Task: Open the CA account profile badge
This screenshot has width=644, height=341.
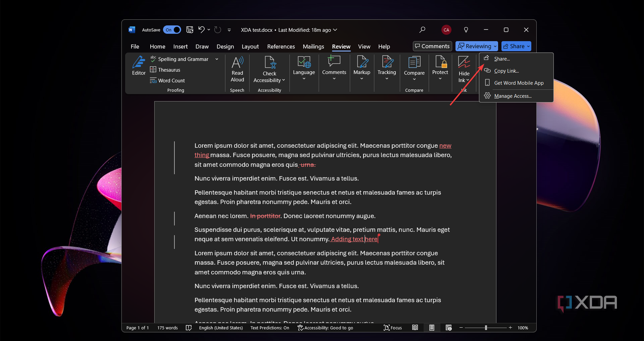Action: pos(447,30)
